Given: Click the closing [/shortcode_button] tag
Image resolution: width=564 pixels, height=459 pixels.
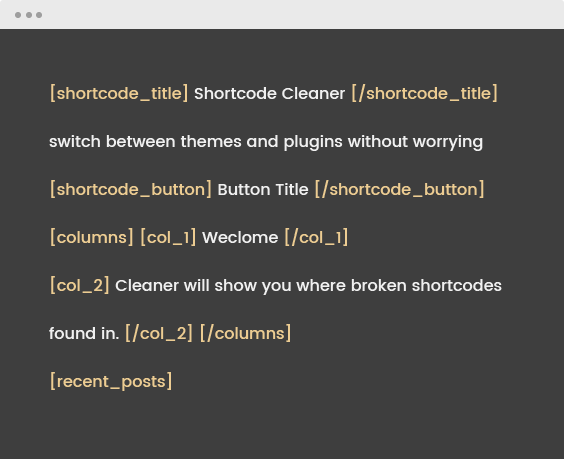Looking at the screenshot, I should [x=400, y=189].
